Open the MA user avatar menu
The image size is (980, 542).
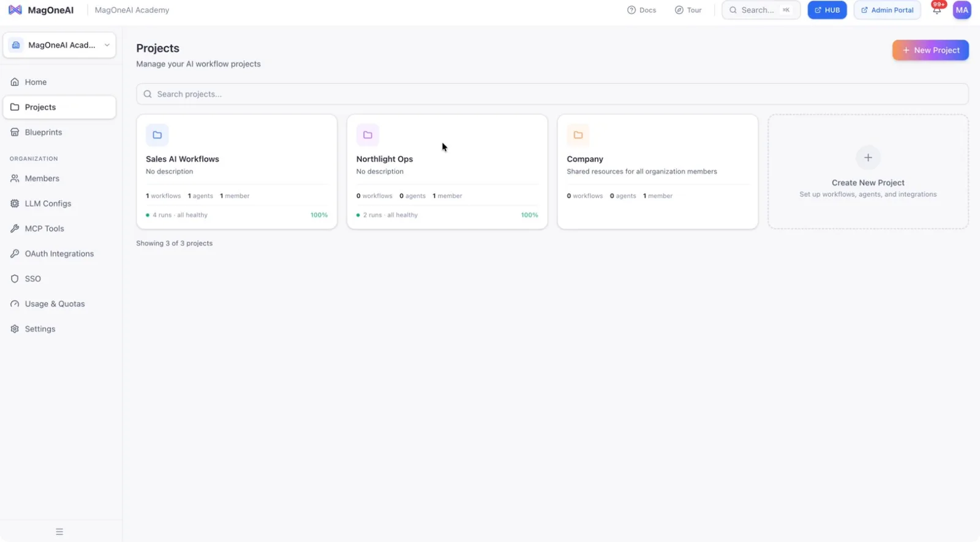click(962, 10)
